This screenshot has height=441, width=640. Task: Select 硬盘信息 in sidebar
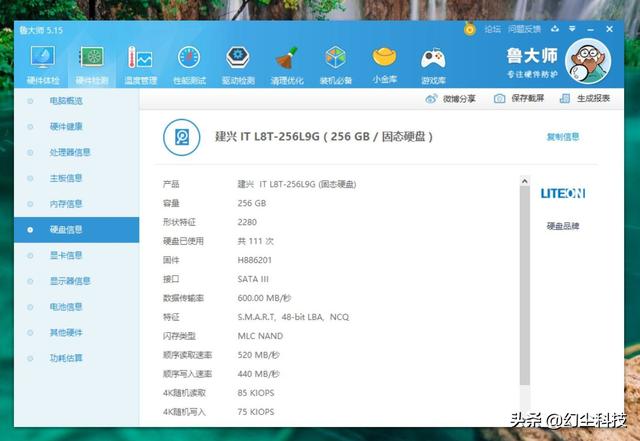pos(76,229)
